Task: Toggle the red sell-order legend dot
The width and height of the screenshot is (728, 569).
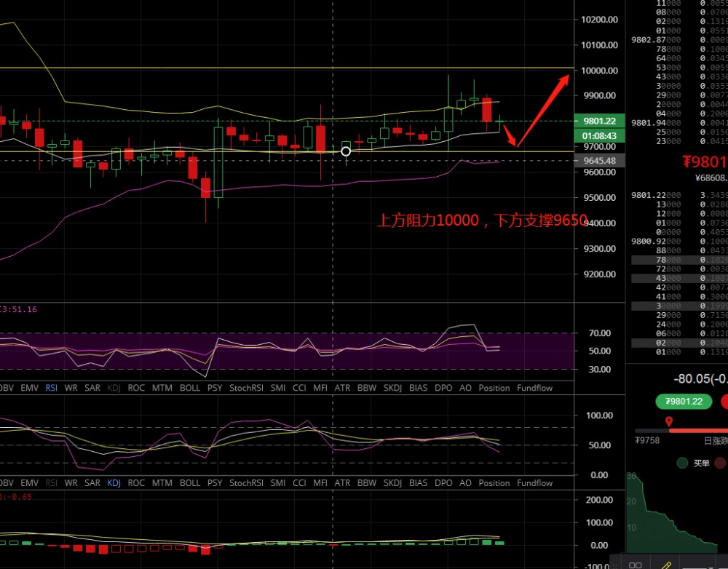Action: point(720,463)
